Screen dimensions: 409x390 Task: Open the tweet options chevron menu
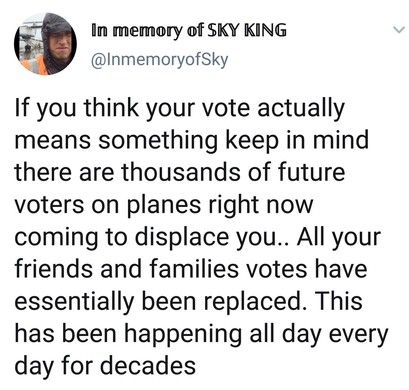pos(398,30)
